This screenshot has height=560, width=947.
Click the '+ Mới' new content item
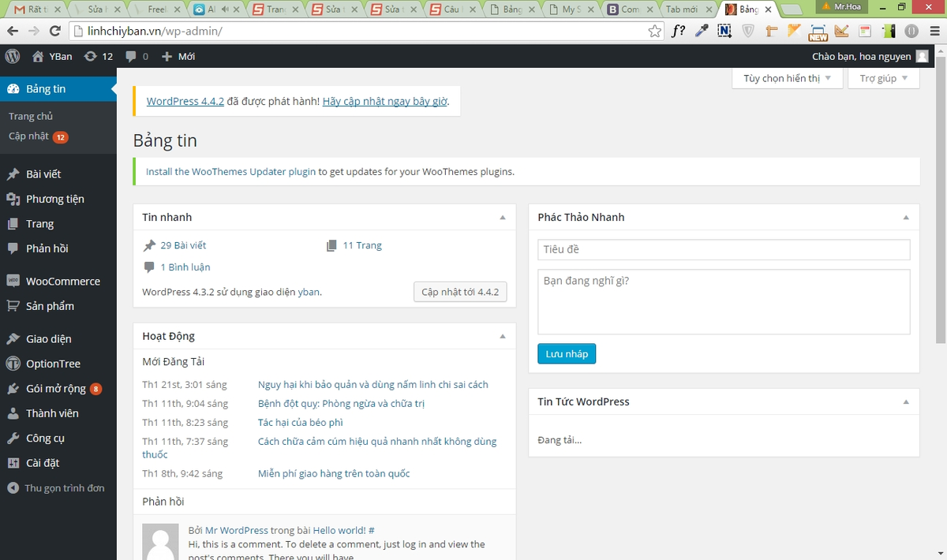[178, 56]
